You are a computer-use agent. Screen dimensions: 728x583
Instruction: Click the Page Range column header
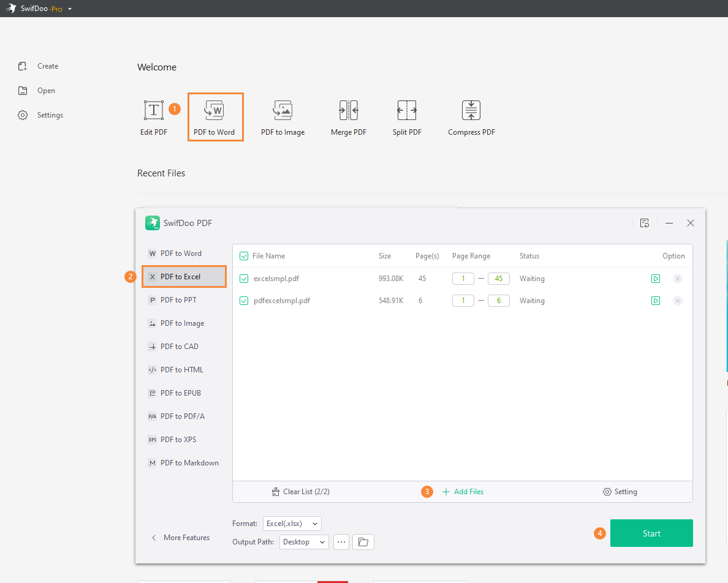click(471, 256)
